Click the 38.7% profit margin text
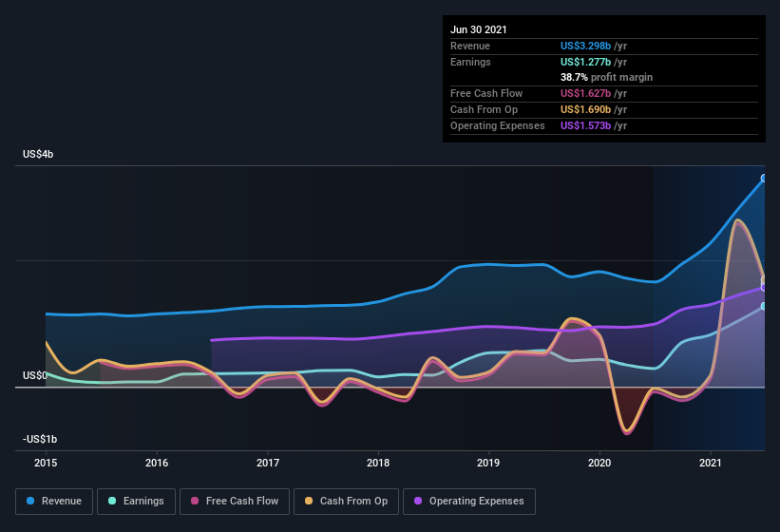780x532 pixels. pos(606,77)
